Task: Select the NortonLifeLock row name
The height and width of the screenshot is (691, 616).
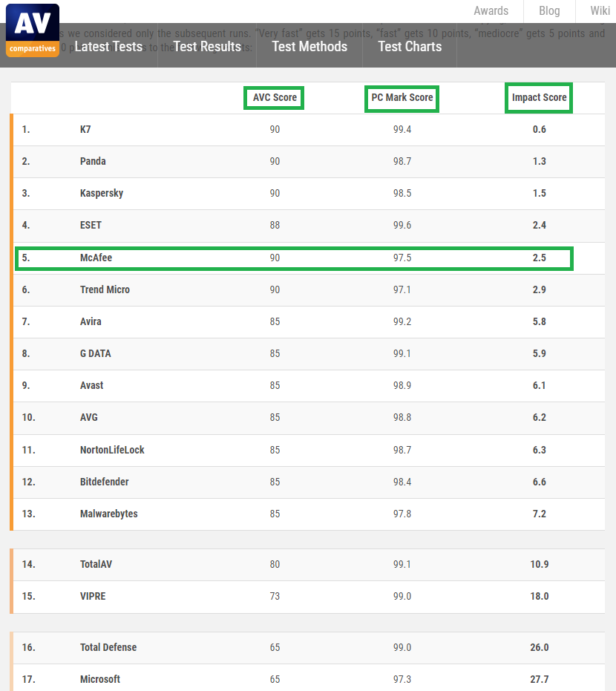Action: 112,450
